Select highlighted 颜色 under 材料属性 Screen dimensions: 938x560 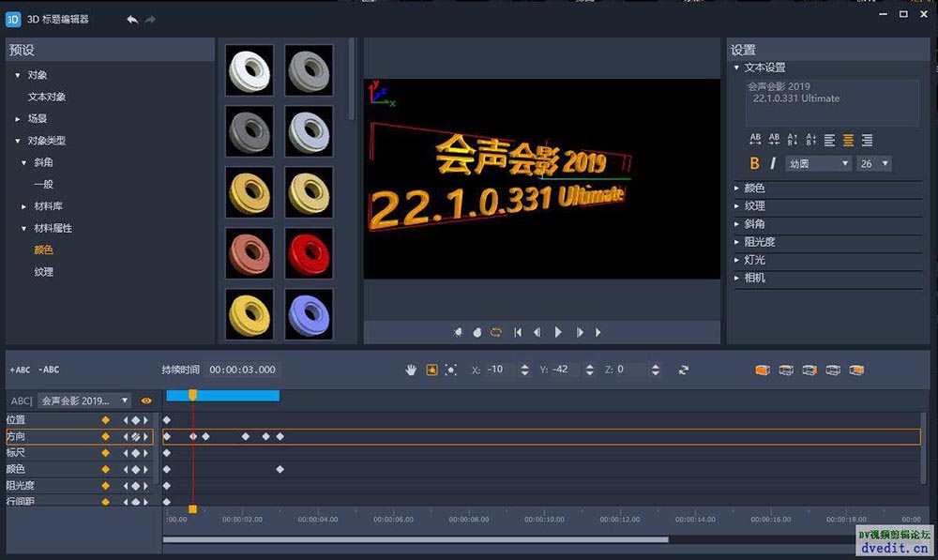(x=44, y=250)
